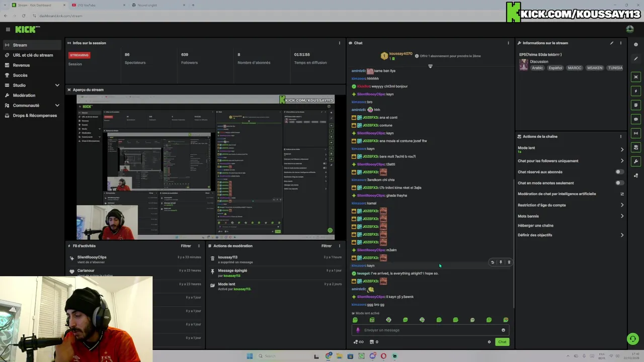The height and width of the screenshot is (362, 644).
Task: Open the Actions de modération three-dot menu
Action: click(339, 246)
